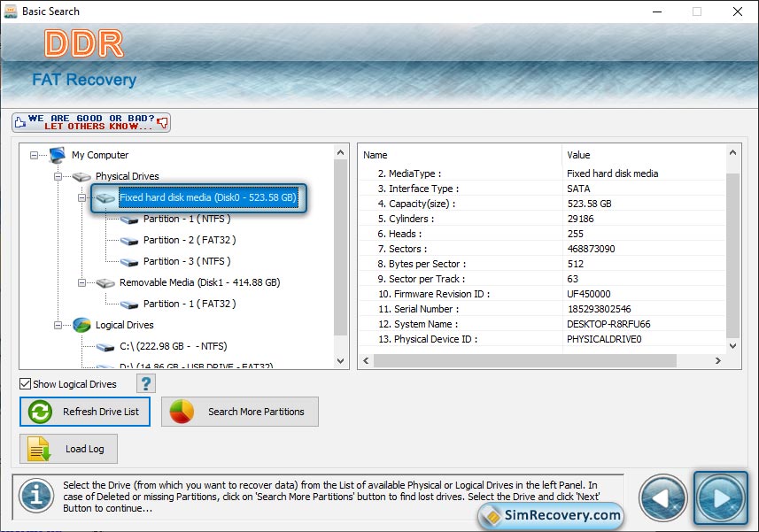This screenshot has height=532, width=759.
Task: Click the green refresh arrows icon
Action: coord(40,412)
